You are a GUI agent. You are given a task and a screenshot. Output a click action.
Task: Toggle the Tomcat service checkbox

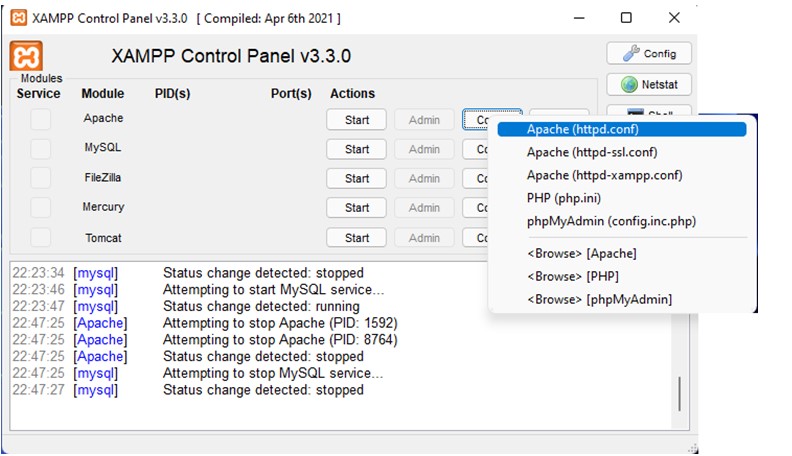pyautogui.click(x=40, y=237)
